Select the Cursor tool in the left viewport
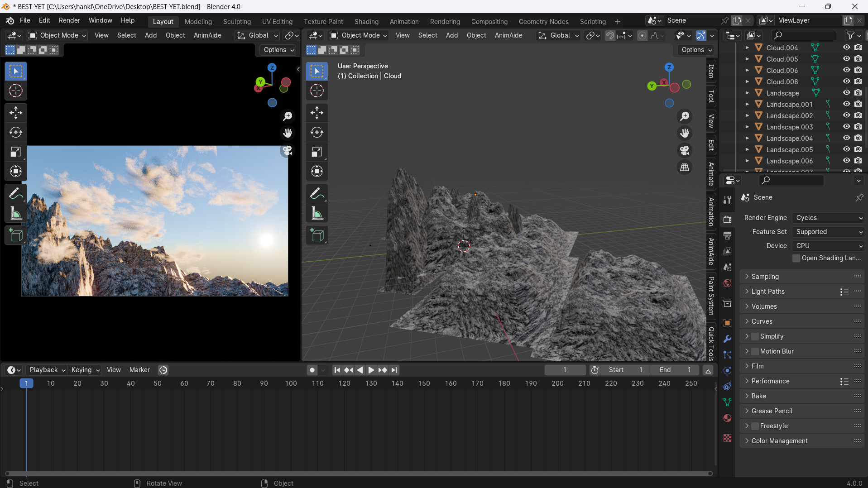The height and width of the screenshot is (488, 868). [16, 91]
